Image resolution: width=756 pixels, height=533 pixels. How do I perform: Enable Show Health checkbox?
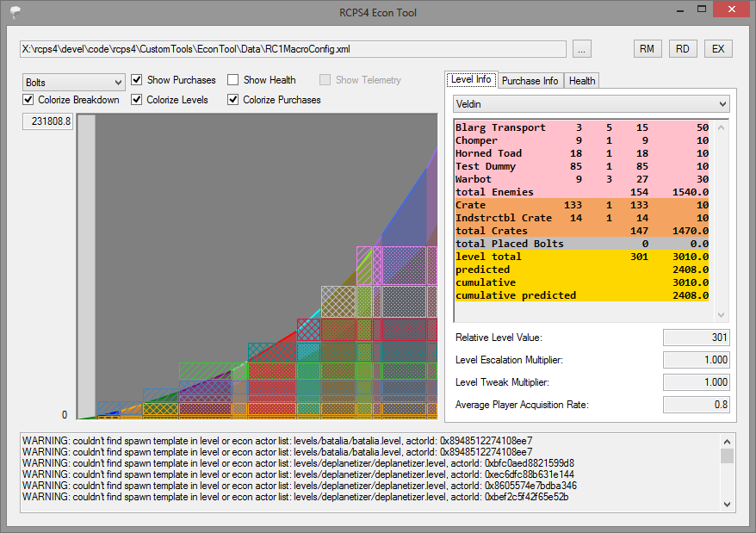(x=233, y=80)
